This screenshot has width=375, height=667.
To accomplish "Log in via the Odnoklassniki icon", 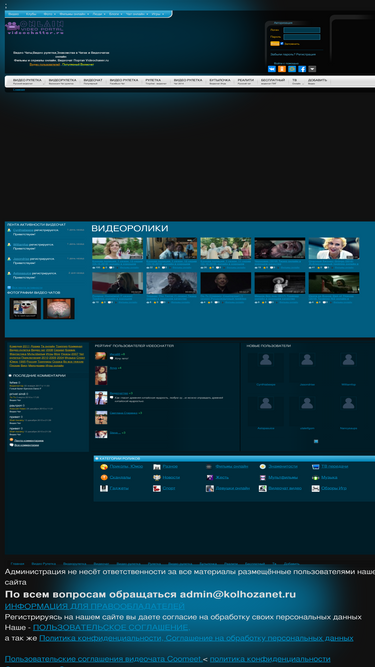I will point(282,69).
